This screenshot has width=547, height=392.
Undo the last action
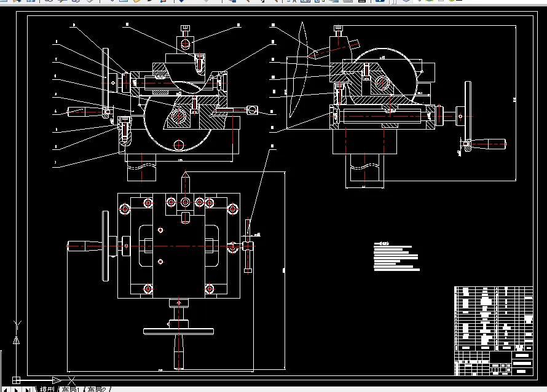[x=181, y=2]
